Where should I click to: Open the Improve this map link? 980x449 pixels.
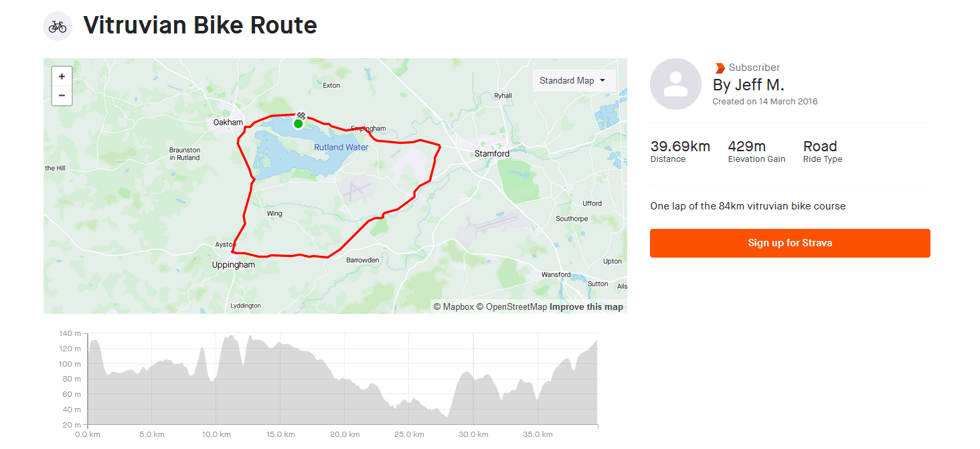coord(586,306)
